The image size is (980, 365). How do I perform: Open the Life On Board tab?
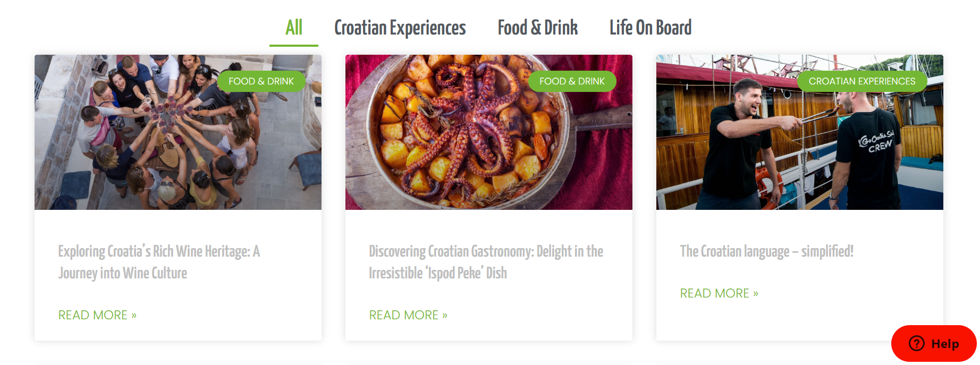(650, 28)
